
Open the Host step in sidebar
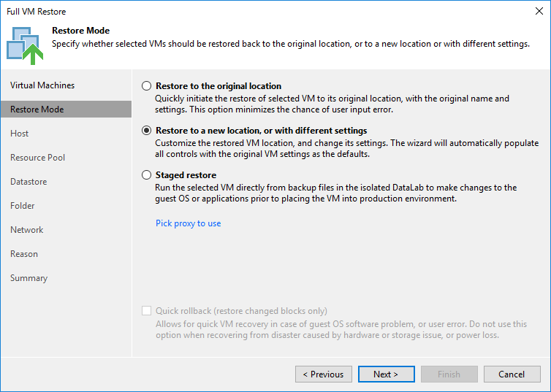pos(20,134)
